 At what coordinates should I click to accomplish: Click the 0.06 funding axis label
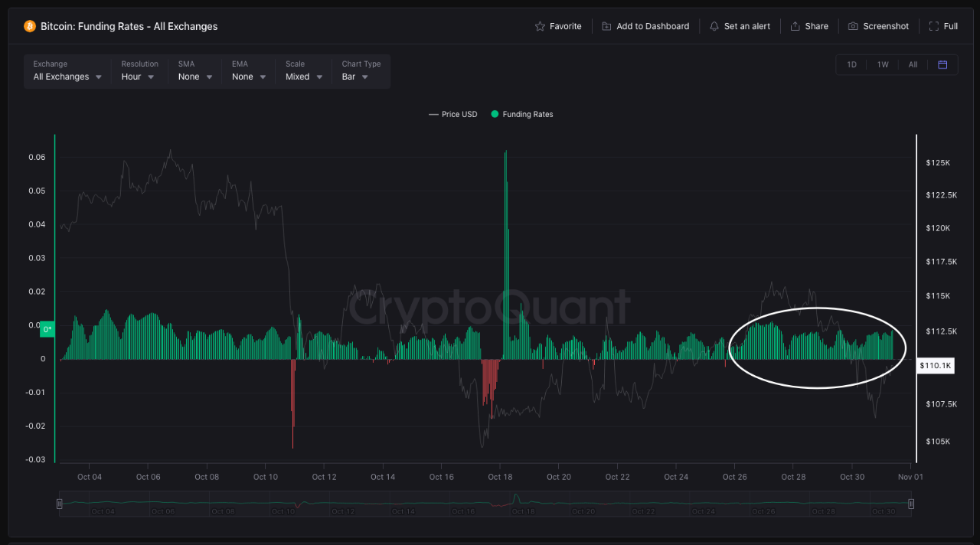38,157
